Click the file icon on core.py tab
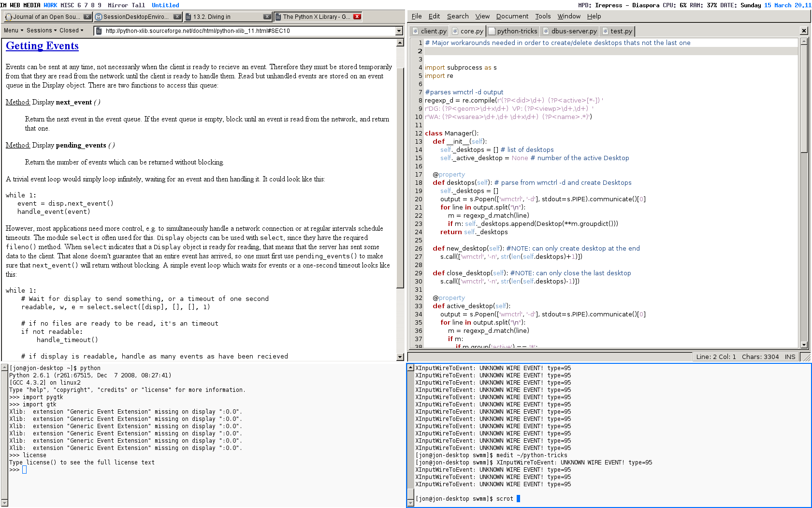The height and width of the screenshot is (508, 812). (455, 31)
